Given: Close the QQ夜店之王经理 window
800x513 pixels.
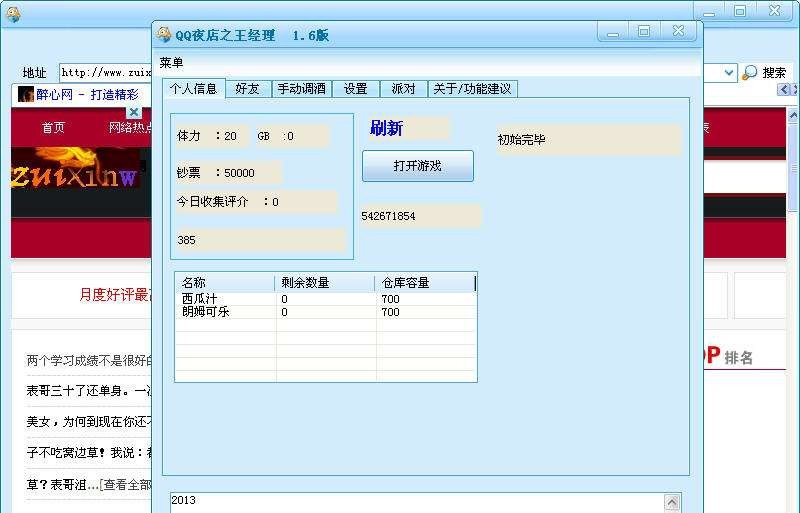Looking at the screenshot, I should click(x=678, y=32).
